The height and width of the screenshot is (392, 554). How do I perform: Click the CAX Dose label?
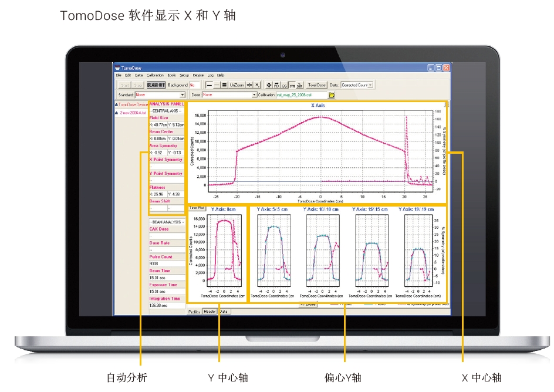(x=159, y=229)
